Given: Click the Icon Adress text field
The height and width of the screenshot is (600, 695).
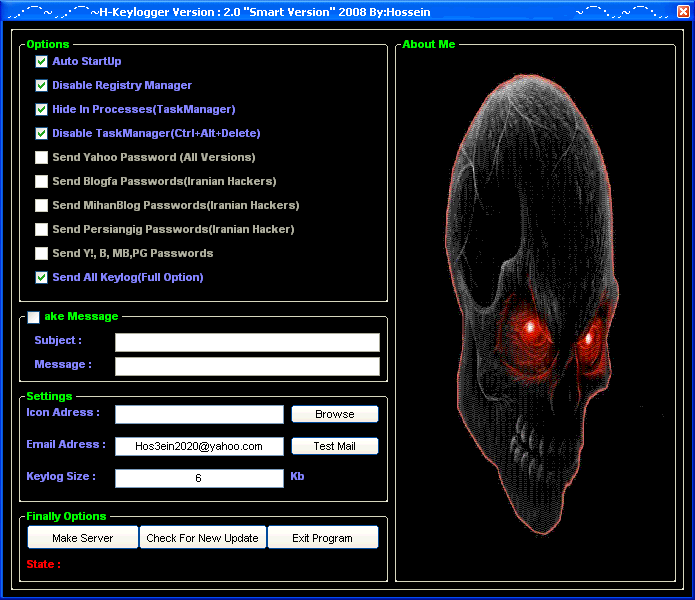Looking at the screenshot, I should (x=199, y=414).
